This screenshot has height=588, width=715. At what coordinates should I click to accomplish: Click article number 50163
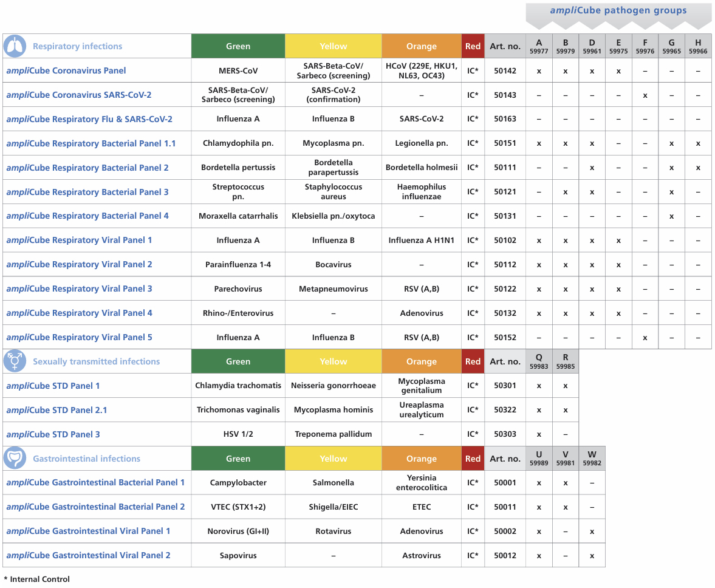click(505, 119)
